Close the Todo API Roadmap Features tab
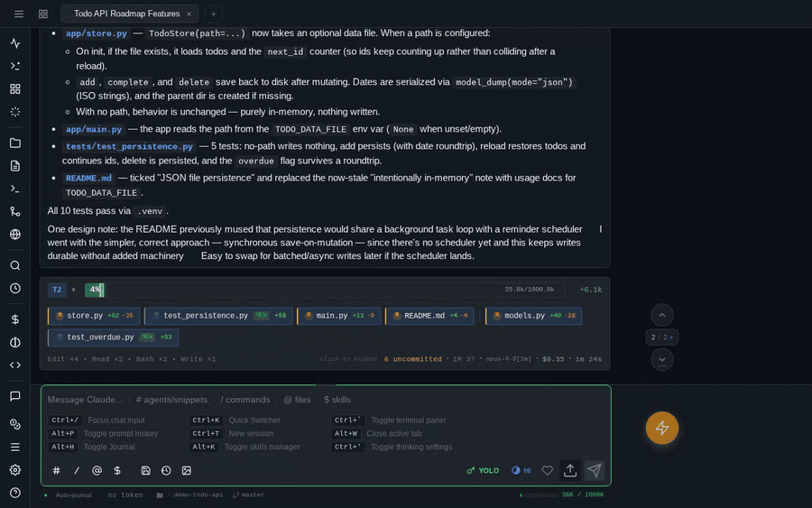 189,14
